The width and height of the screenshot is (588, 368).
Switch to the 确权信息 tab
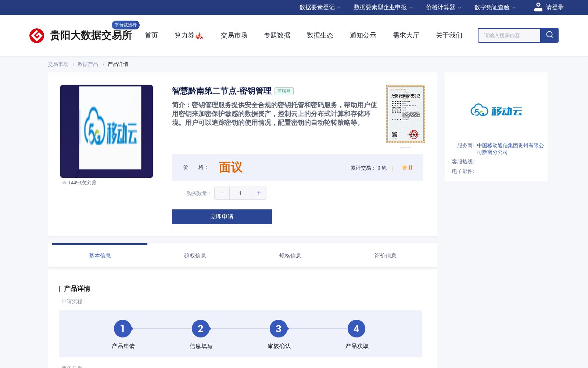pos(195,255)
